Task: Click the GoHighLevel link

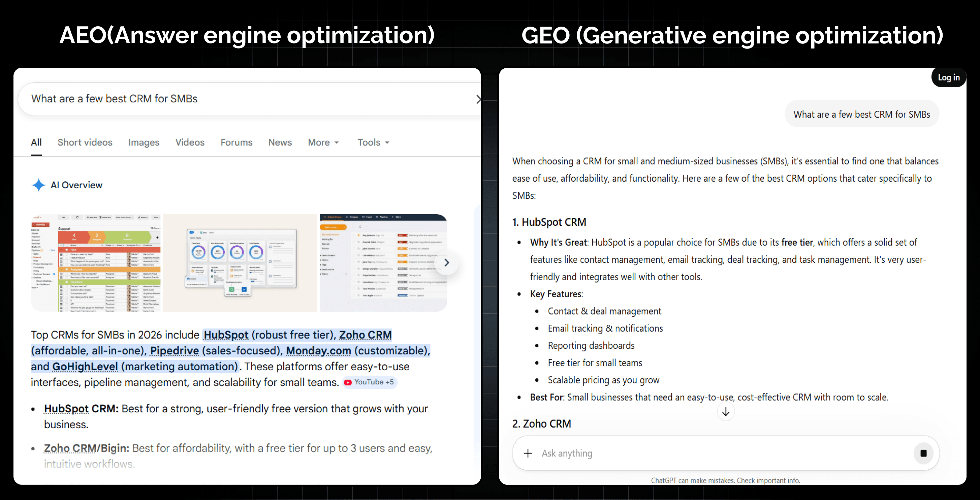Action: click(x=85, y=367)
